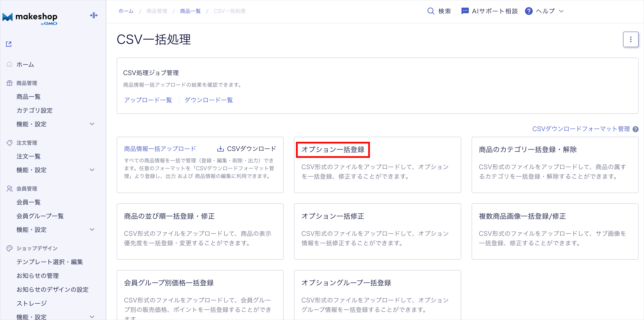Image resolution: width=644 pixels, height=320 pixels.
Task: Click the ホーム breadcrumb link
Action: click(x=126, y=11)
